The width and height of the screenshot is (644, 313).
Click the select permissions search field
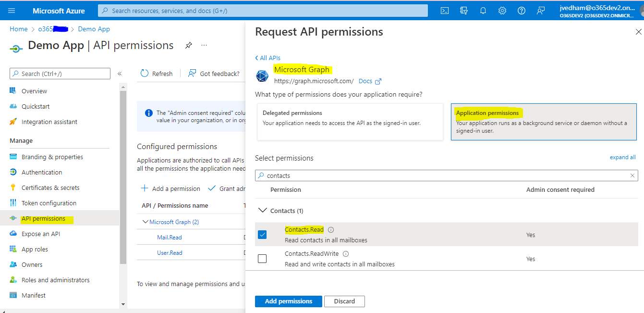(447, 175)
